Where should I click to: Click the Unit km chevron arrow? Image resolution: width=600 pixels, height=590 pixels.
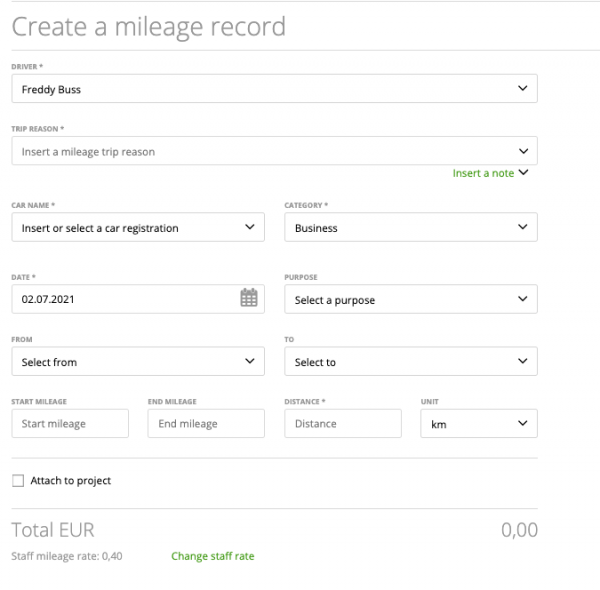[x=522, y=423]
